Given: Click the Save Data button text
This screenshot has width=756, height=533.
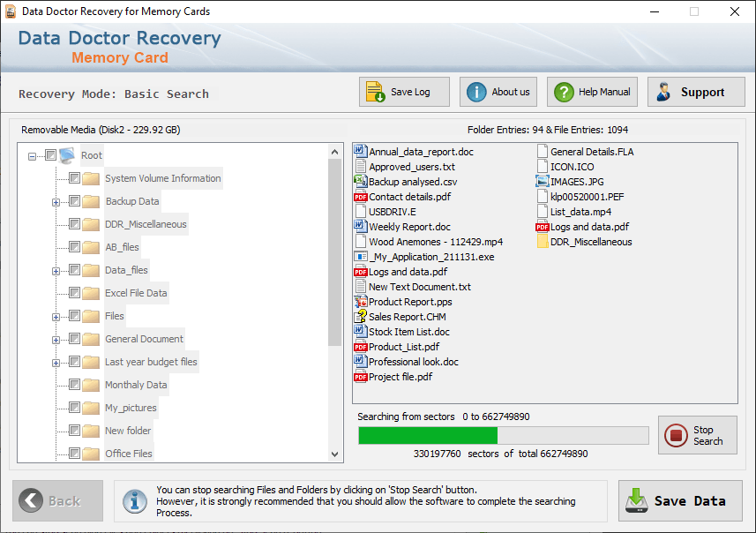Looking at the screenshot, I should [690, 501].
